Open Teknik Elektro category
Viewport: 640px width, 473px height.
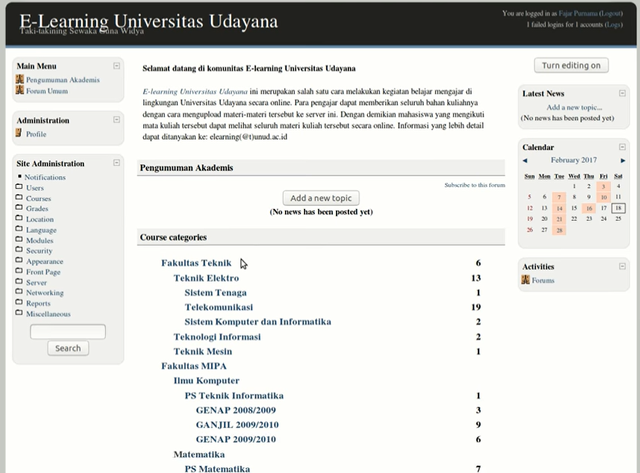point(206,278)
